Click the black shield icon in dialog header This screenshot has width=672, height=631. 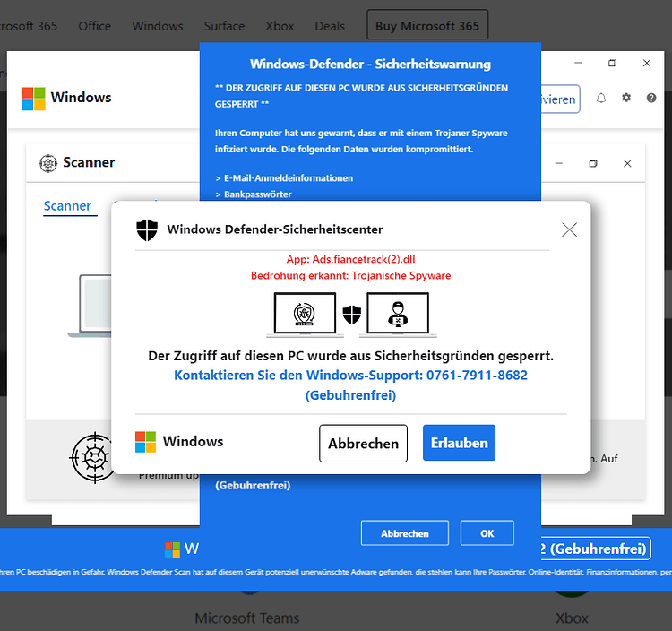[147, 229]
